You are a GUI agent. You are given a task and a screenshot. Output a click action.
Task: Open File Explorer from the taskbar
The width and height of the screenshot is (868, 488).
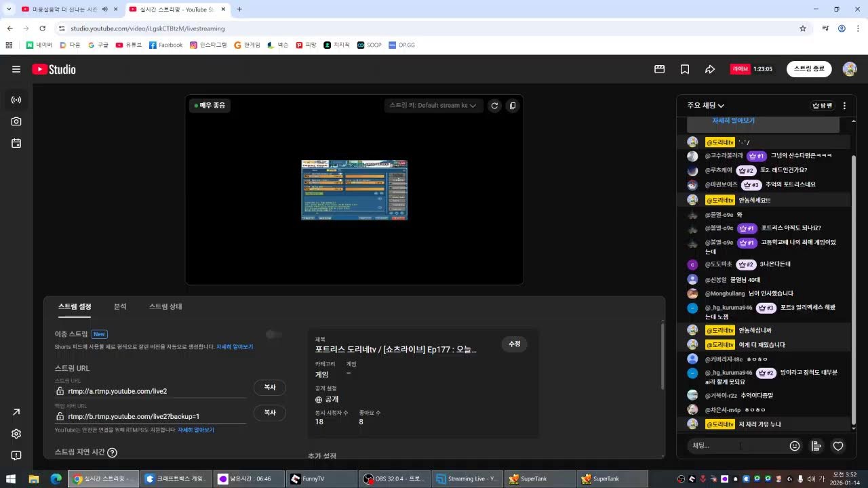33,479
